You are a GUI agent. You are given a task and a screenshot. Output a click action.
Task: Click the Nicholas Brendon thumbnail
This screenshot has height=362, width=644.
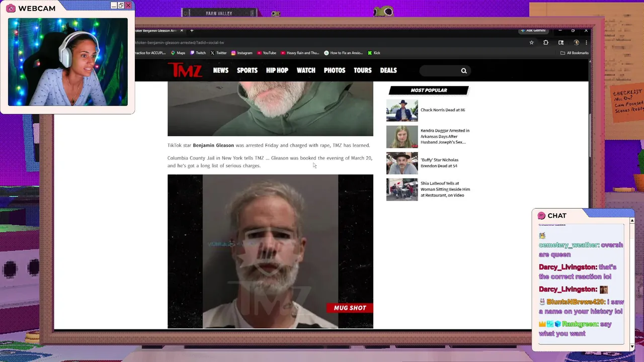tap(402, 163)
